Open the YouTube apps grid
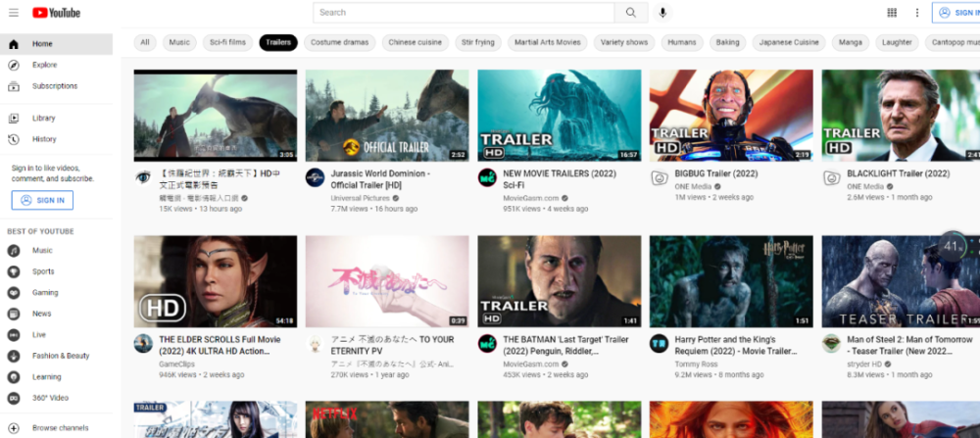 click(x=892, y=13)
